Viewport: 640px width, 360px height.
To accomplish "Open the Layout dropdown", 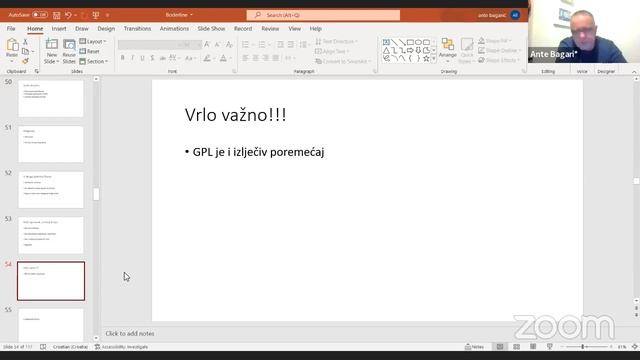I will (93, 42).
